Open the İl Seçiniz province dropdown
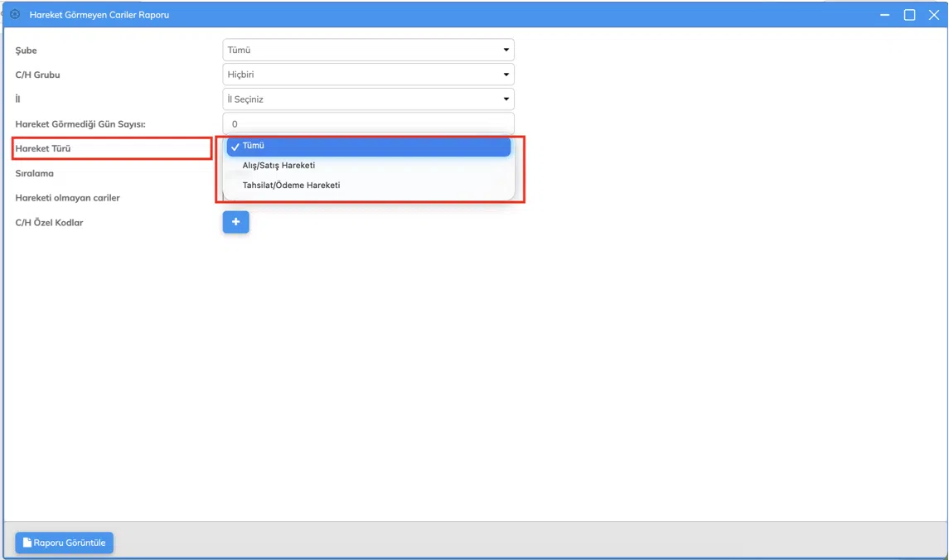 click(x=368, y=99)
